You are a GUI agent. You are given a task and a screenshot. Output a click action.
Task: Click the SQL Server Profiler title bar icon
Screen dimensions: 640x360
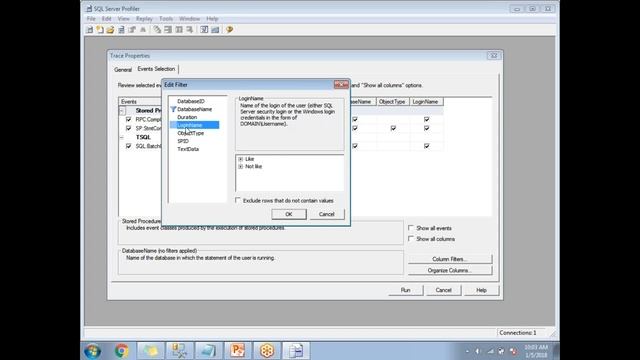89,9
